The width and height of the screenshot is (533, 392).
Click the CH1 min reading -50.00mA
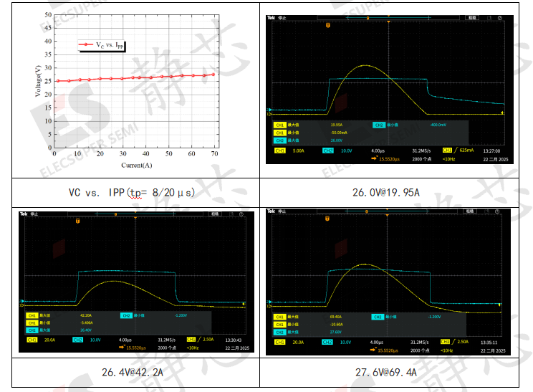339,133
